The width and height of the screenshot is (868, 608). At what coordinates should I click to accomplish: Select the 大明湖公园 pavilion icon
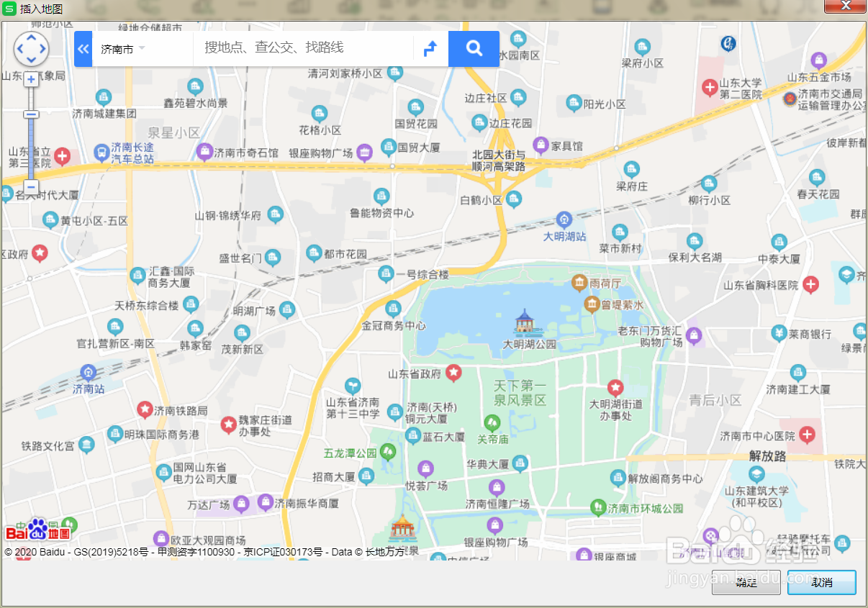(525, 322)
